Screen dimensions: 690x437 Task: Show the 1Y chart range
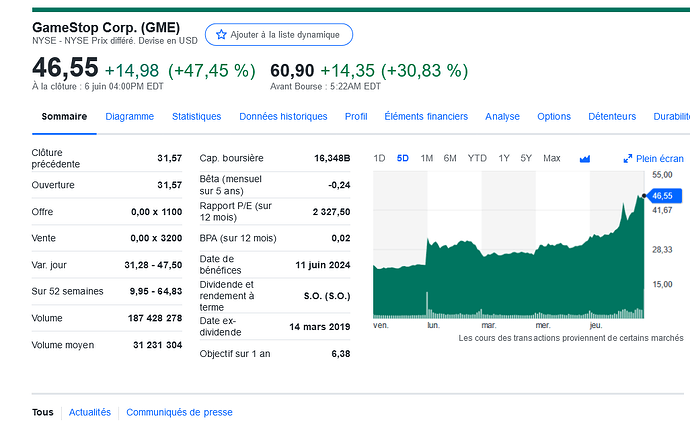pyautogui.click(x=504, y=158)
